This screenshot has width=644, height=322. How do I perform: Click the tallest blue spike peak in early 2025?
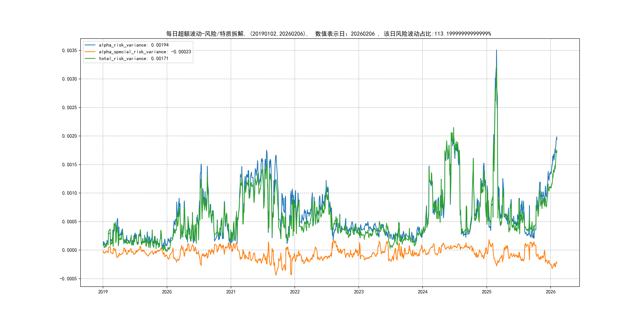tap(496, 50)
